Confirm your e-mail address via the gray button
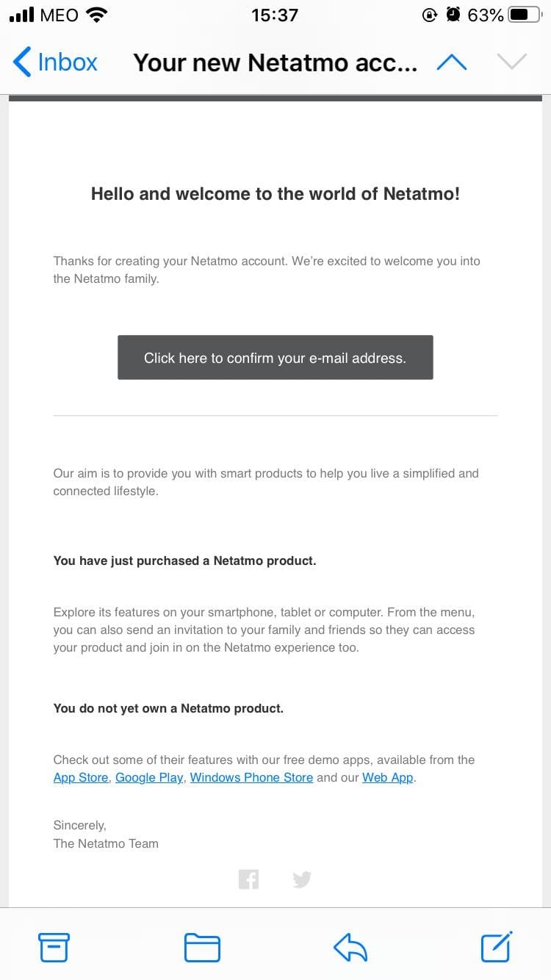Viewport: 551px width, 980px height. point(275,358)
